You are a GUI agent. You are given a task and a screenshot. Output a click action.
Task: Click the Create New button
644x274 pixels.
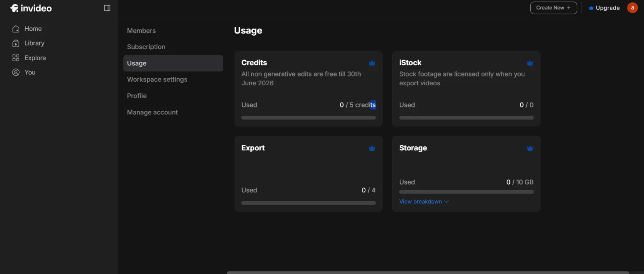click(x=553, y=8)
